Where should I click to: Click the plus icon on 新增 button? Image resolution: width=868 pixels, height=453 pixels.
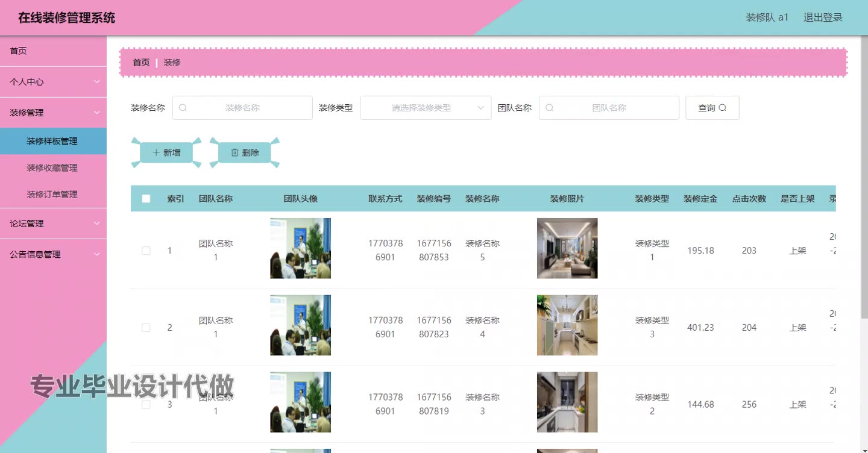point(157,152)
